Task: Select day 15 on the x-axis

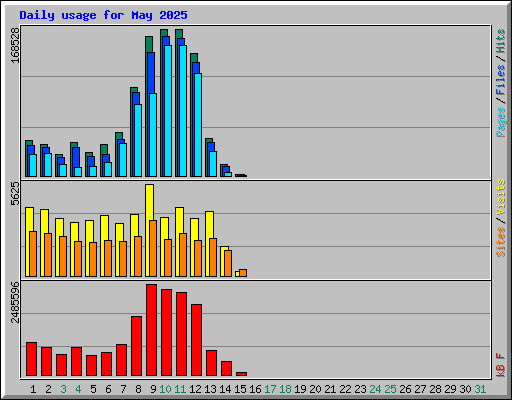Action: 240,389
